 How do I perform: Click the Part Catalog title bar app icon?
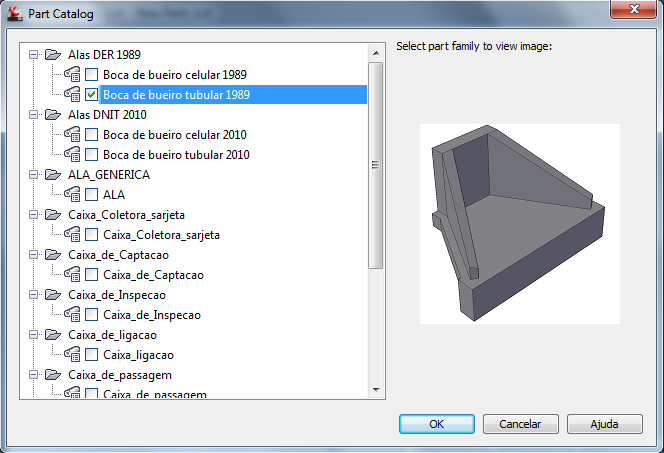click(15, 14)
